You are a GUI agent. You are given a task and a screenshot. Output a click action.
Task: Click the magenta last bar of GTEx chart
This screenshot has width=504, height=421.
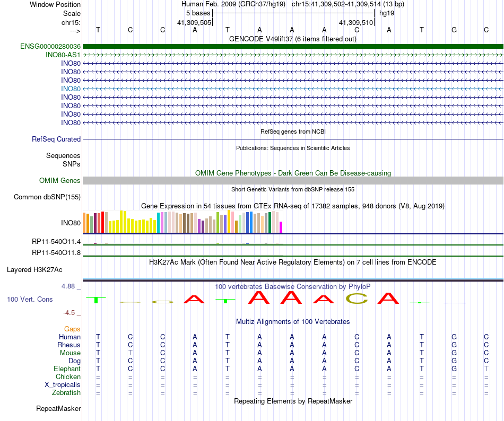(281, 227)
